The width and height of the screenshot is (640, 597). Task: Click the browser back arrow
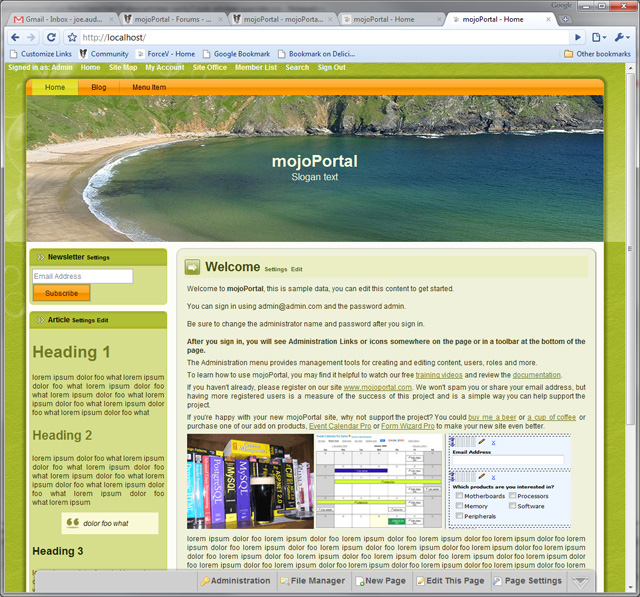[x=17, y=37]
